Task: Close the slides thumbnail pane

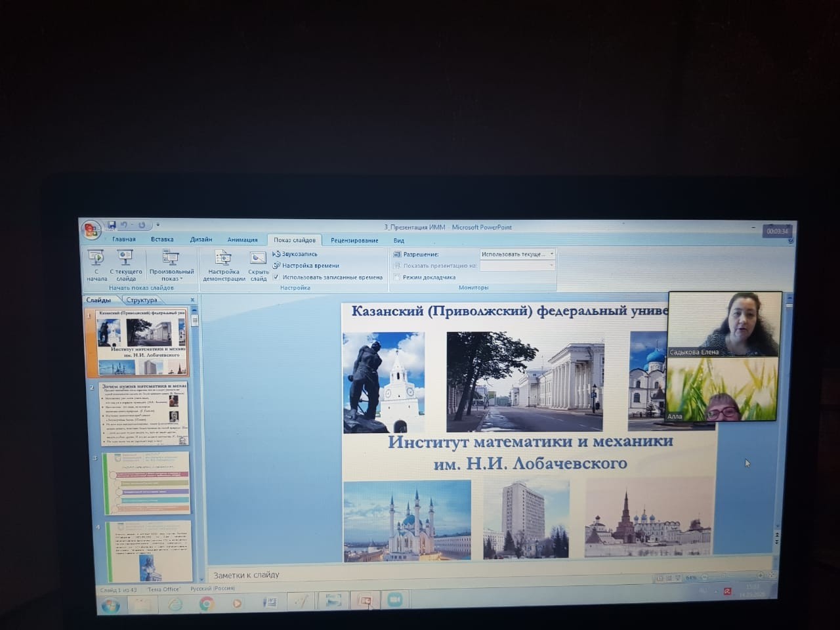Action: pyautogui.click(x=192, y=300)
